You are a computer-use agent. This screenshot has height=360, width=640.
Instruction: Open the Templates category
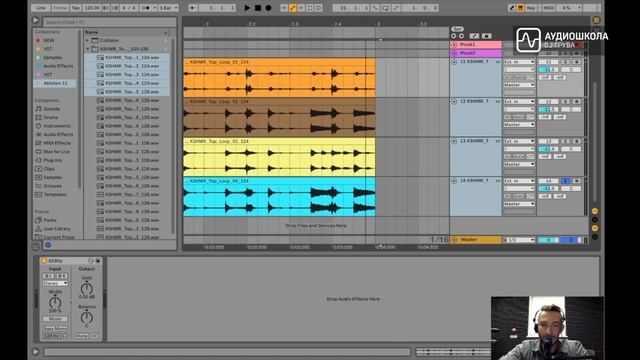tap(55, 195)
